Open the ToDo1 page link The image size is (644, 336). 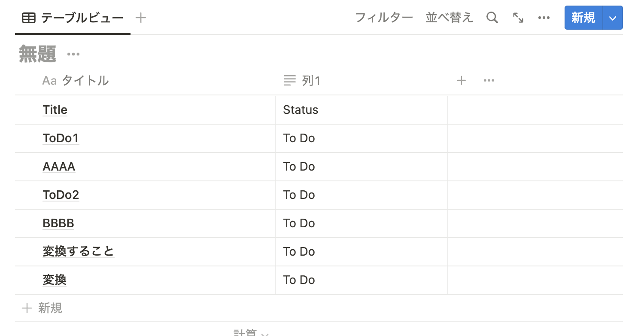coord(61,138)
